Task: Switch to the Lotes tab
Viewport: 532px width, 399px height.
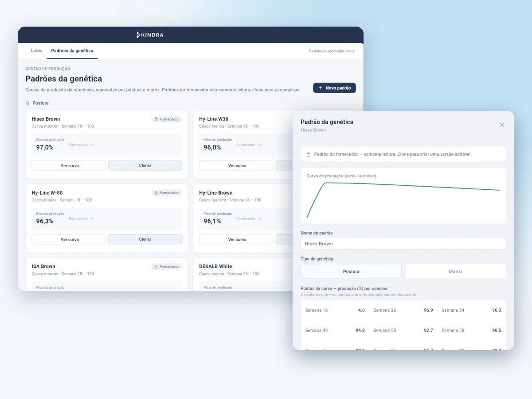Action: coord(37,51)
